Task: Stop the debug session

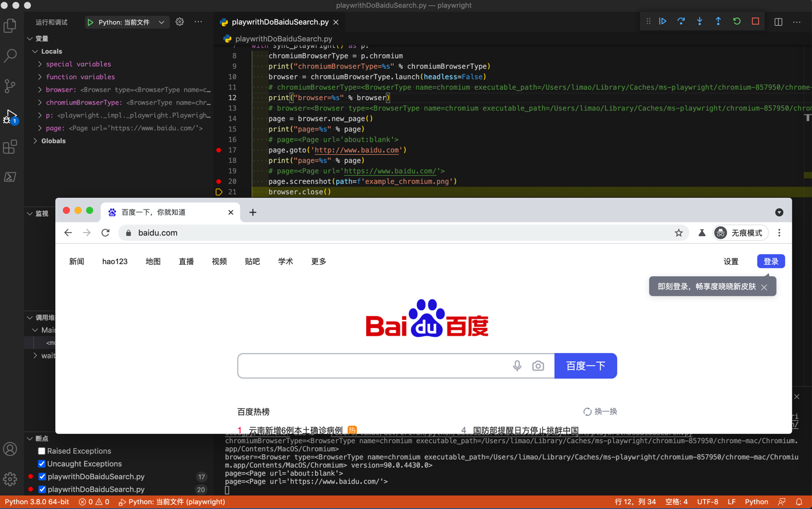Action: click(756, 22)
